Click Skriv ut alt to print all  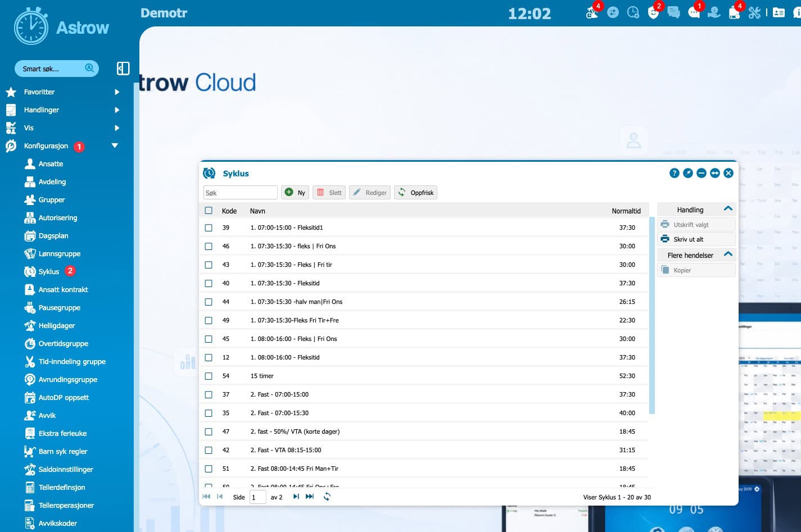[x=696, y=239]
